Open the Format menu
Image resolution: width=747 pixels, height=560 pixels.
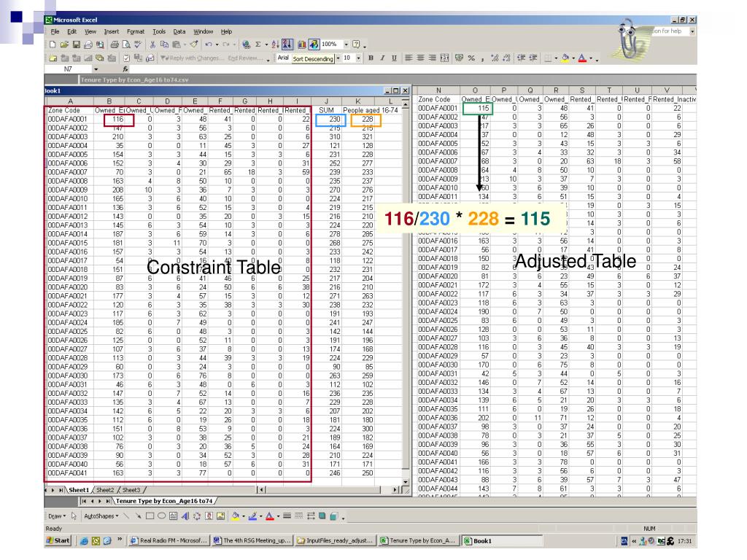(x=136, y=31)
